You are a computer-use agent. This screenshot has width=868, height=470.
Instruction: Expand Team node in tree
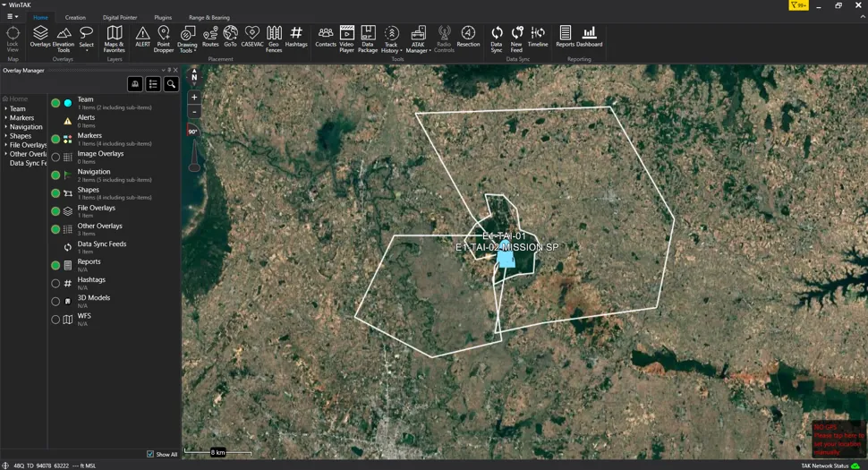coord(6,108)
